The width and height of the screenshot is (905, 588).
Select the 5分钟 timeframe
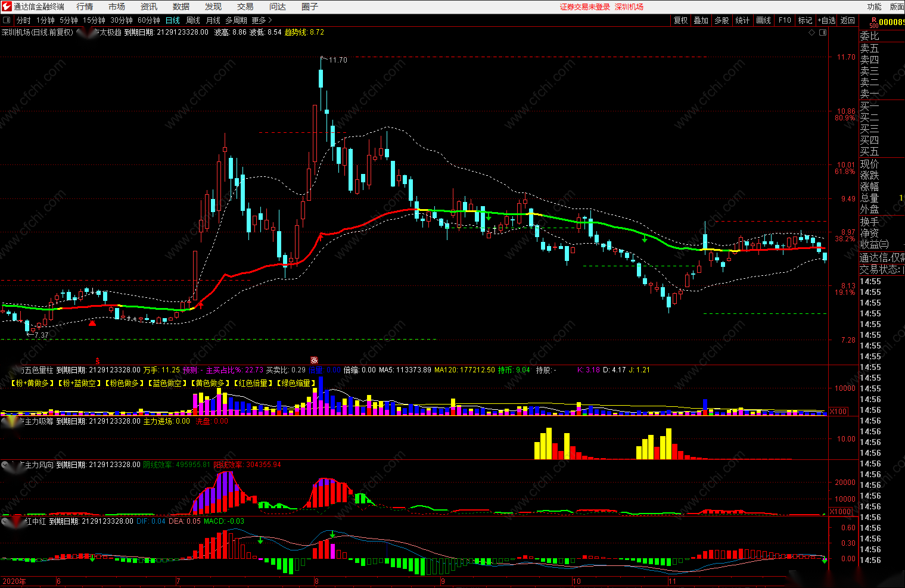(x=69, y=20)
